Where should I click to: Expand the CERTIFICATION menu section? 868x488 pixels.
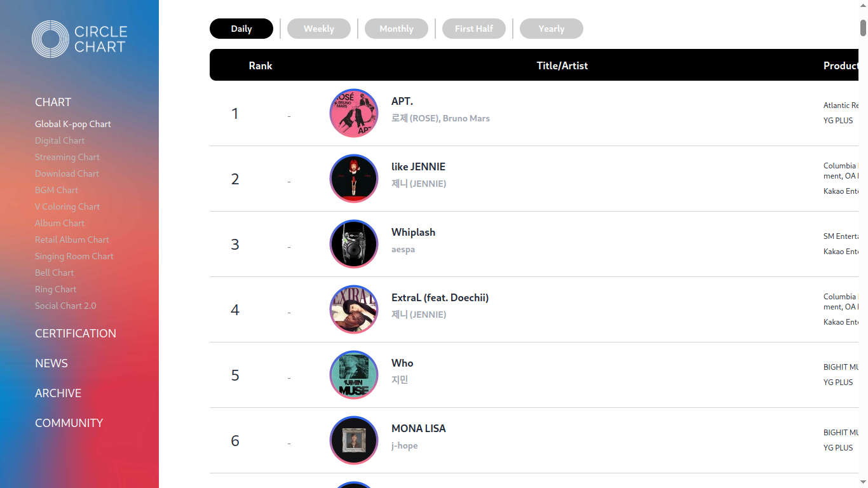(76, 334)
